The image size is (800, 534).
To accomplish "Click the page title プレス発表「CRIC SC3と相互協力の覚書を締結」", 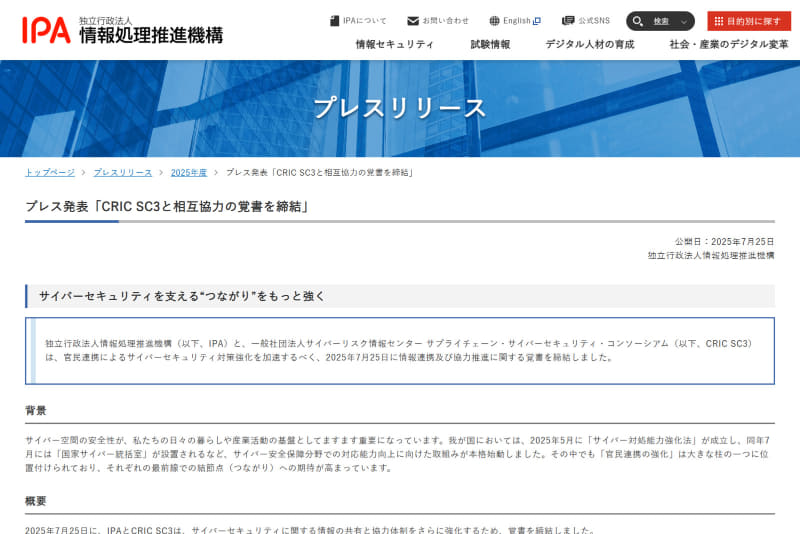I will (167, 207).
